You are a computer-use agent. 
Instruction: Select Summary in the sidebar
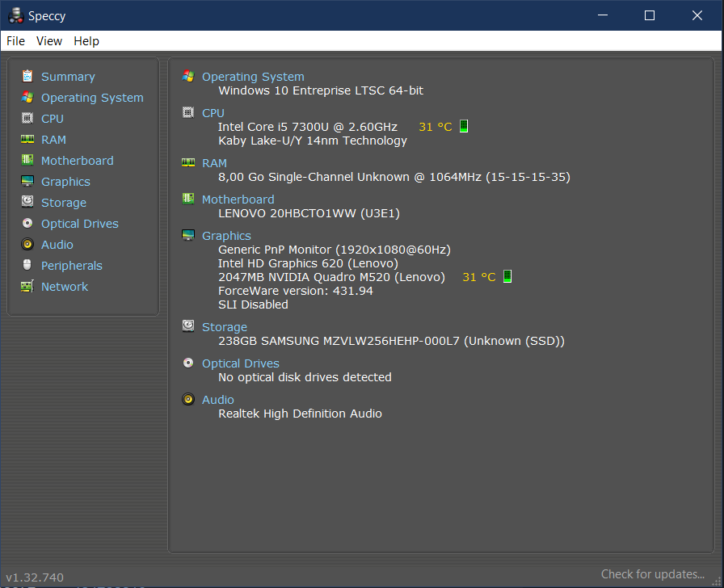68,77
